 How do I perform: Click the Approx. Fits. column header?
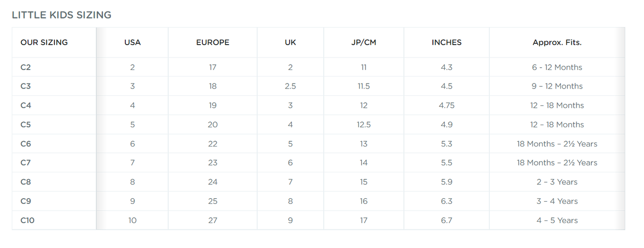(557, 43)
